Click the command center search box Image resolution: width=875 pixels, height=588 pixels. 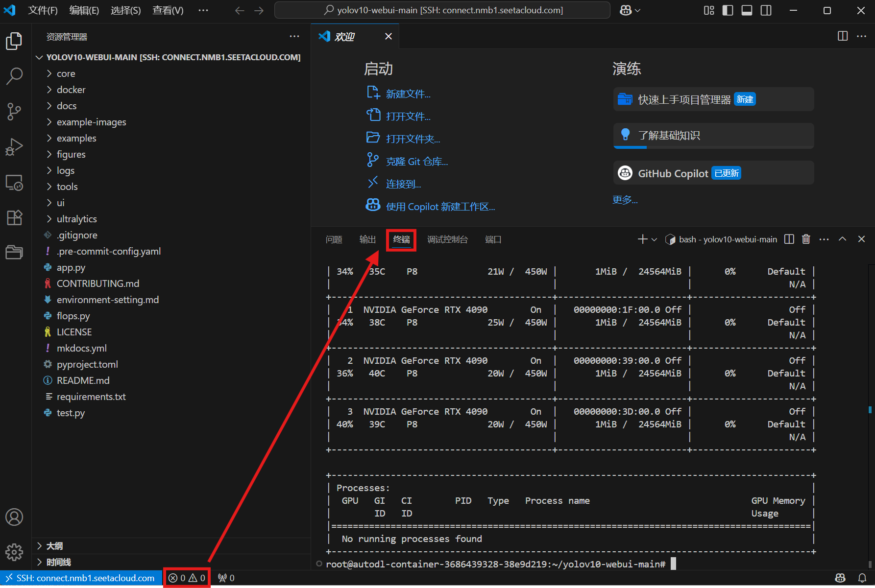442,10
